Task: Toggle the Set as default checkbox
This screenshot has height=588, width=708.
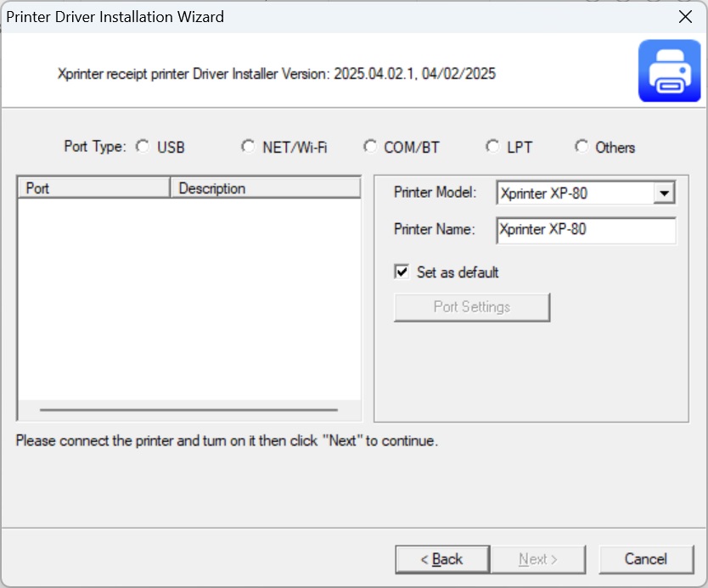Action: (402, 272)
